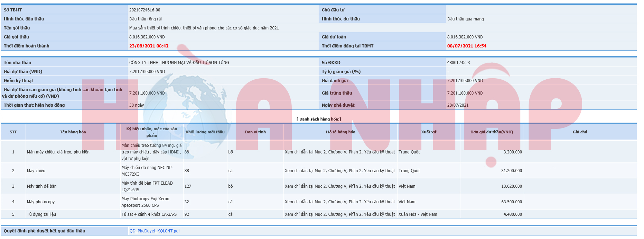Select the approval date 28/07/2021
Screen dimensions: 644x239
pyautogui.click(x=458, y=105)
